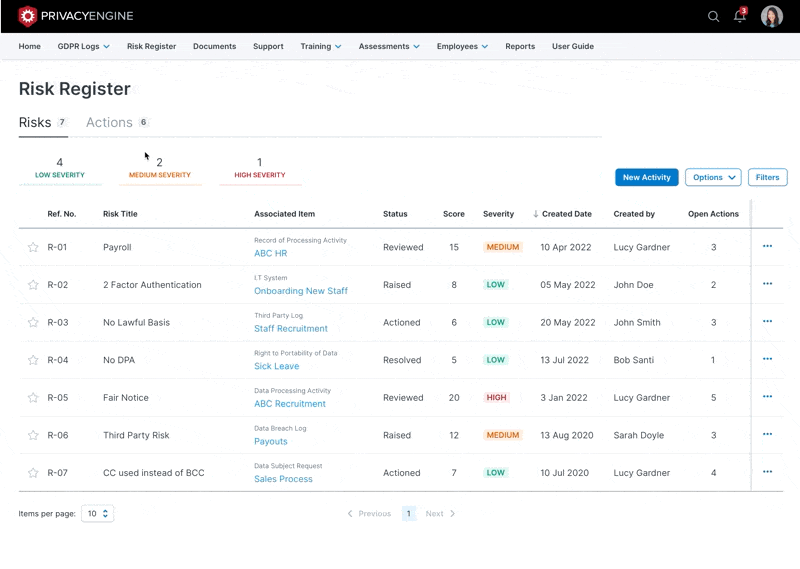Go to the Home menu item

point(30,46)
